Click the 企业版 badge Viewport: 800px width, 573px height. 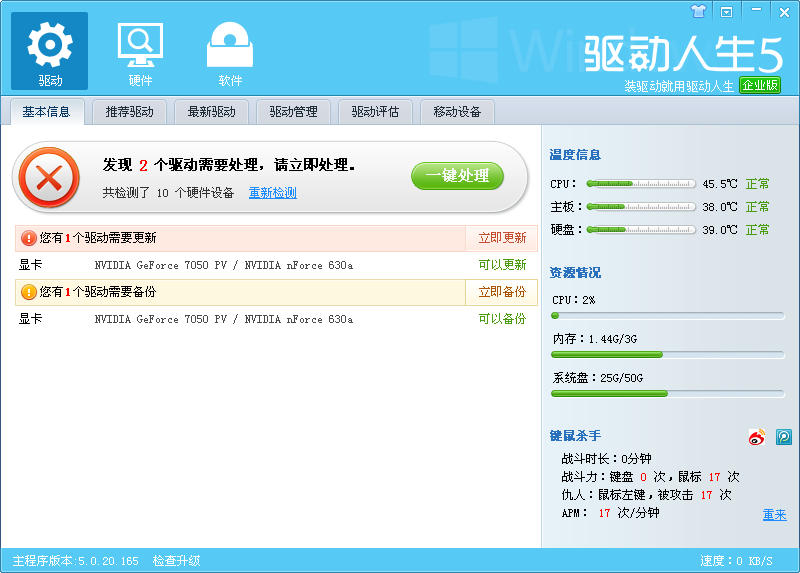(x=760, y=85)
